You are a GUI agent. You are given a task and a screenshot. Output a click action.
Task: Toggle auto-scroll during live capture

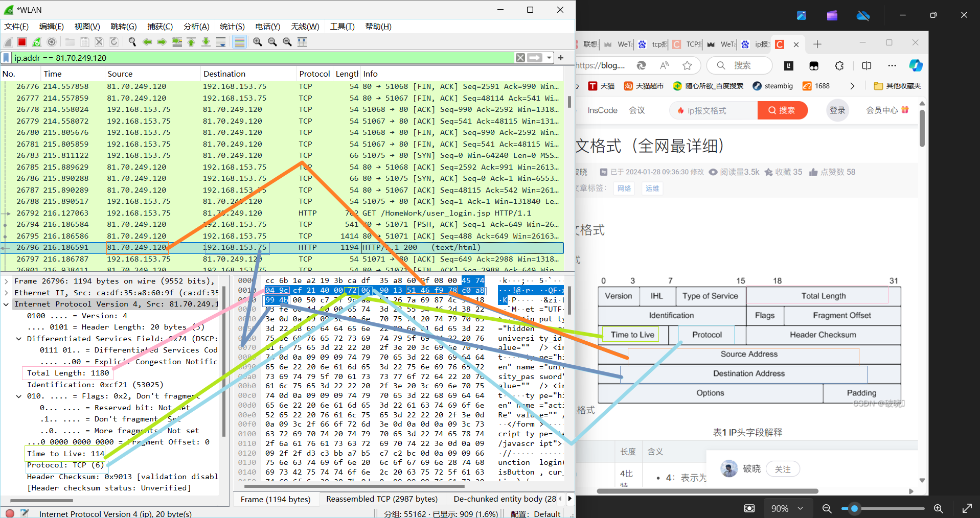(x=221, y=42)
